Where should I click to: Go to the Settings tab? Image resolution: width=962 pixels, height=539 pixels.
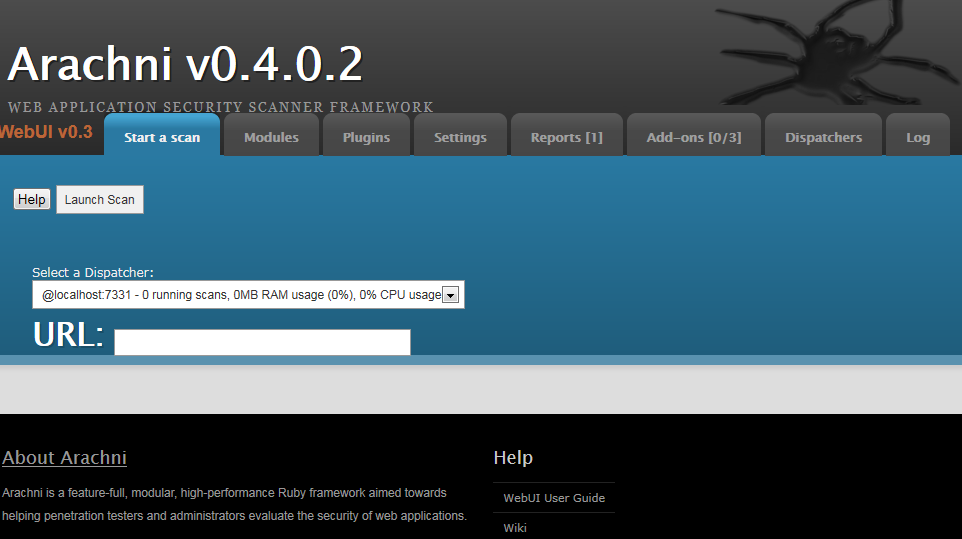click(x=460, y=135)
